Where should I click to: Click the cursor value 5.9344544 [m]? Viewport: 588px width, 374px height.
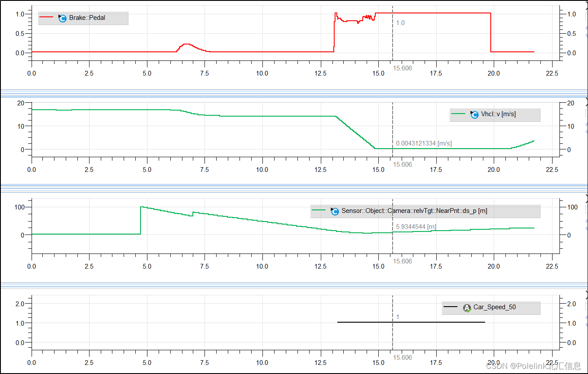click(x=416, y=227)
